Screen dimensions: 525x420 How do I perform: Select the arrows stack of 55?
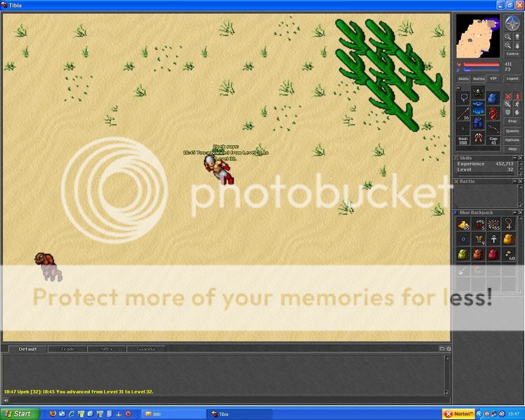[494, 225]
